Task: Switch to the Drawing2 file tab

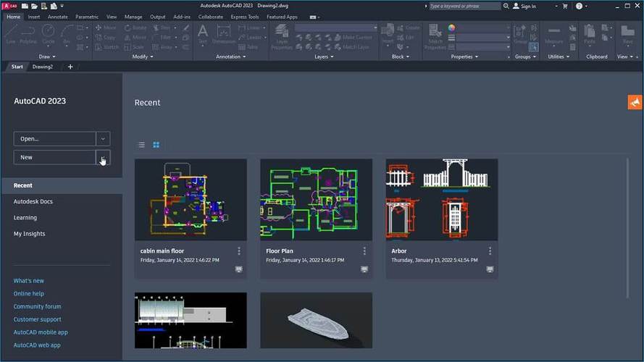Action: tap(43, 67)
